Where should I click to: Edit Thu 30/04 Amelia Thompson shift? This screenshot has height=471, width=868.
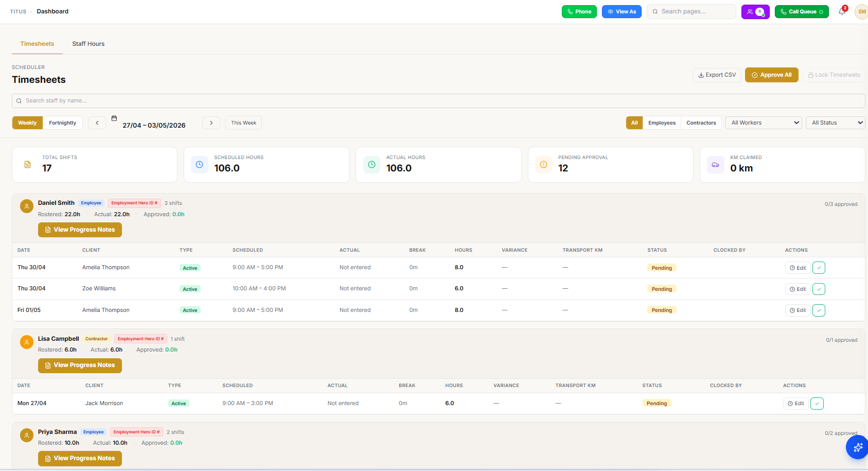coord(798,268)
